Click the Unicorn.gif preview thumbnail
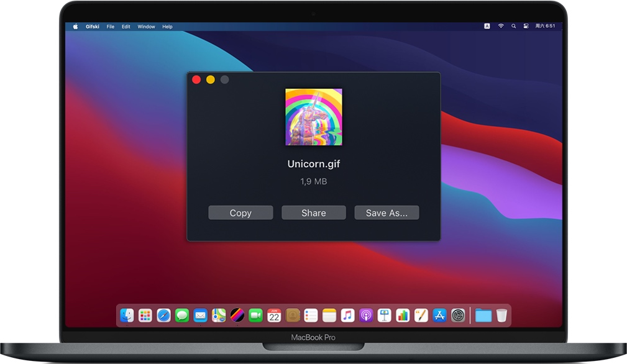Image resolution: width=627 pixels, height=364 pixels. tap(313, 117)
